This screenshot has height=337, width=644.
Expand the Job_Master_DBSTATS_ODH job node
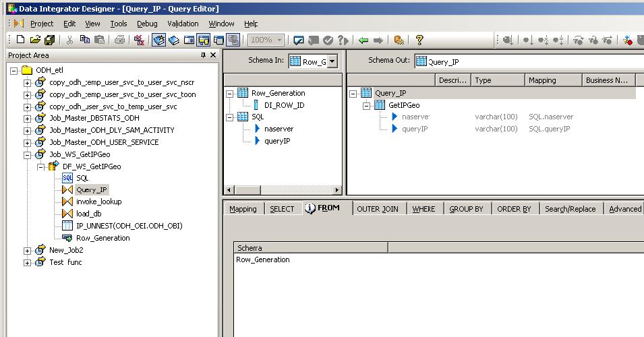click(27, 119)
